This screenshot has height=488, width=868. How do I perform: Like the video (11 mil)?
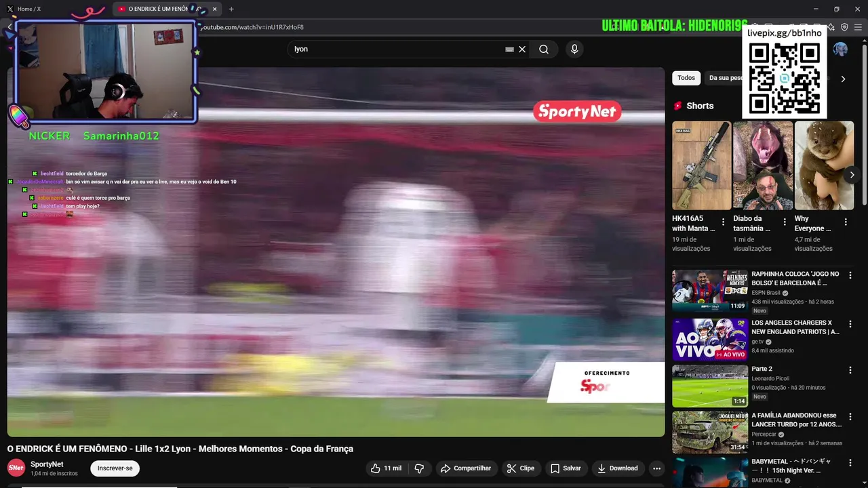tap(386, 468)
